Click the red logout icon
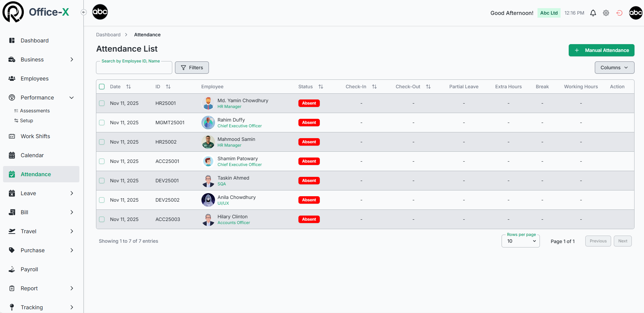644x313 pixels. pos(619,13)
